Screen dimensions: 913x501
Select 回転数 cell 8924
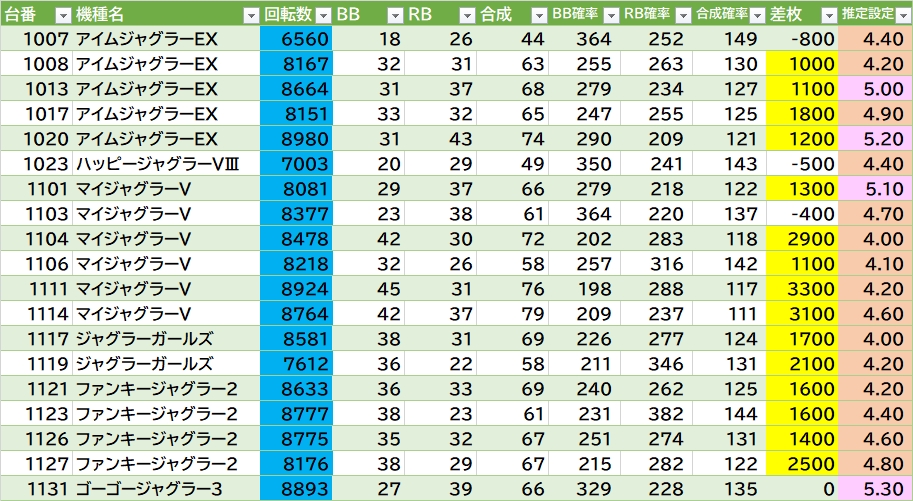[296, 289]
